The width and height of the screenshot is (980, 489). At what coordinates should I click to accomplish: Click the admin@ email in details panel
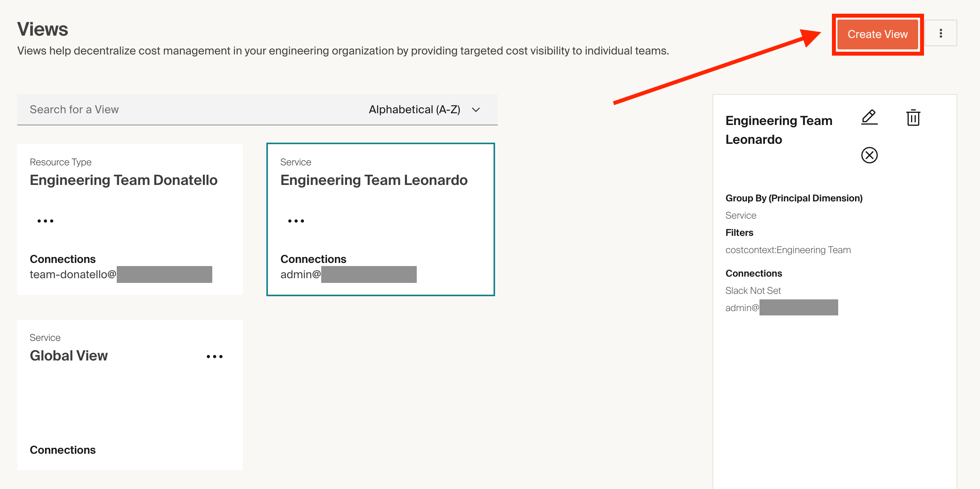[742, 308]
